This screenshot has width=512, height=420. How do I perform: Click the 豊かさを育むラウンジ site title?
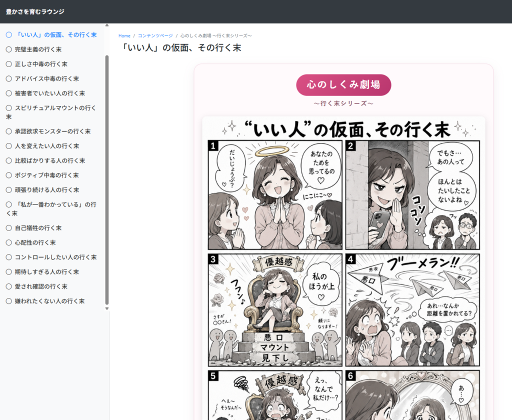click(35, 12)
